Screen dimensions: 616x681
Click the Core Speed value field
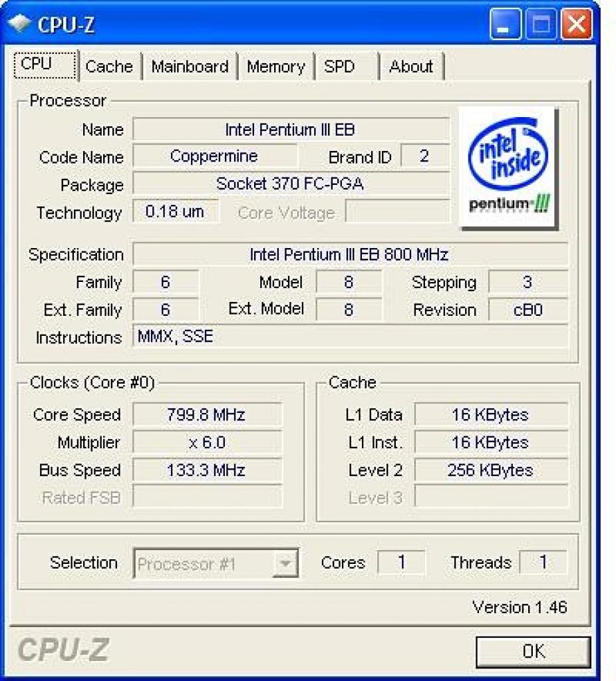pos(207,414)
